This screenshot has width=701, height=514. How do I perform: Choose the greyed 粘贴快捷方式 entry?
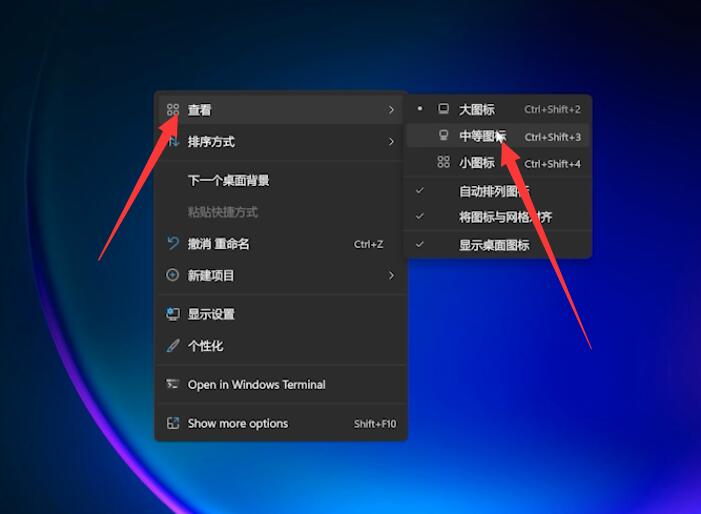click(281, 212)
